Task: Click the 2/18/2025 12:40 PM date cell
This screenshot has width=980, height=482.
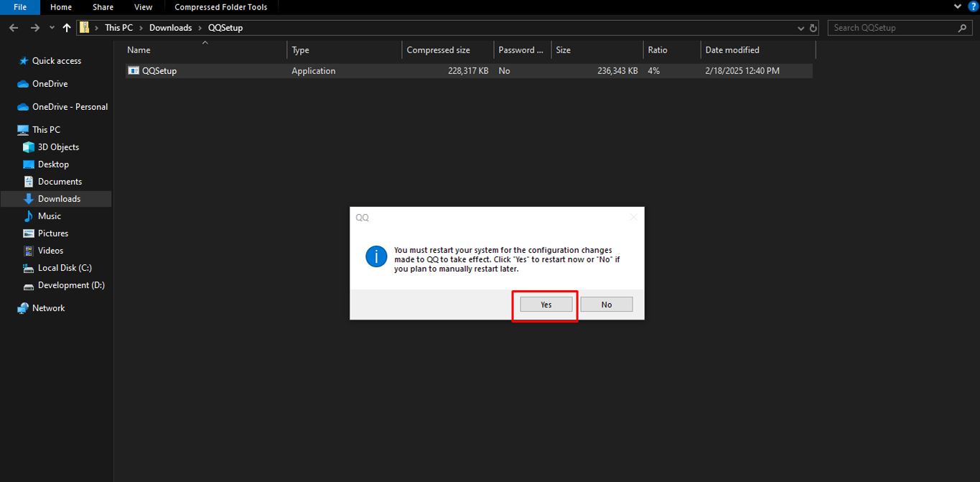Action: pos(742,71)
